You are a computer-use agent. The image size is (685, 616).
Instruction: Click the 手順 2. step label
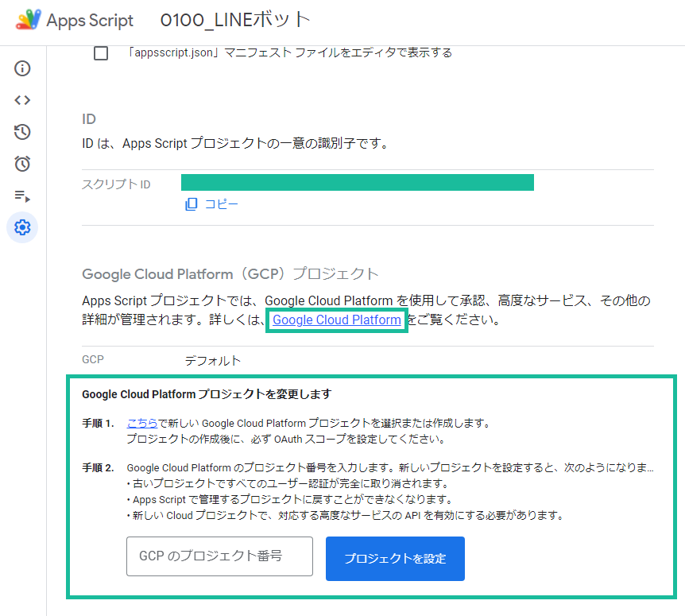point(99,468)
